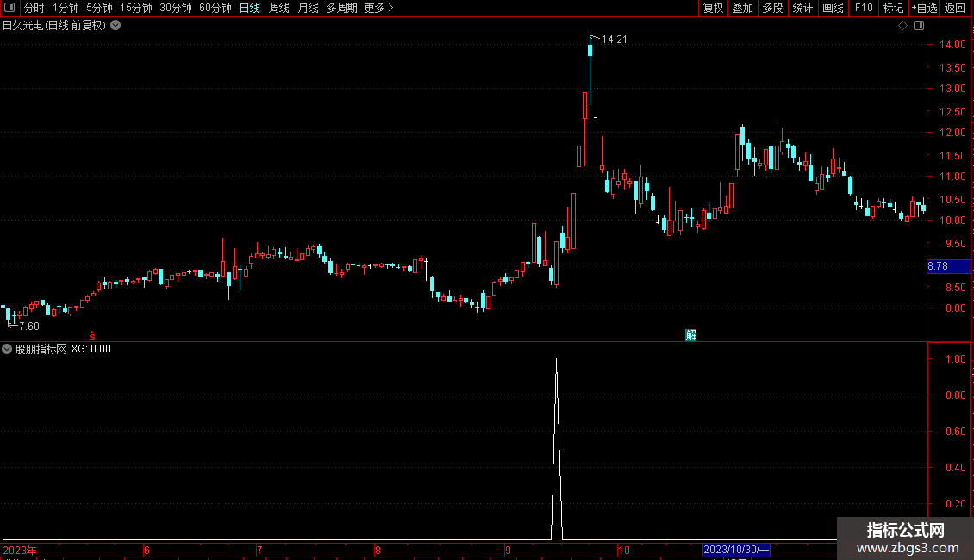Switch to 月线 monthly chart
This screenshot has width=974, height=560.
(x=308, y=8)
